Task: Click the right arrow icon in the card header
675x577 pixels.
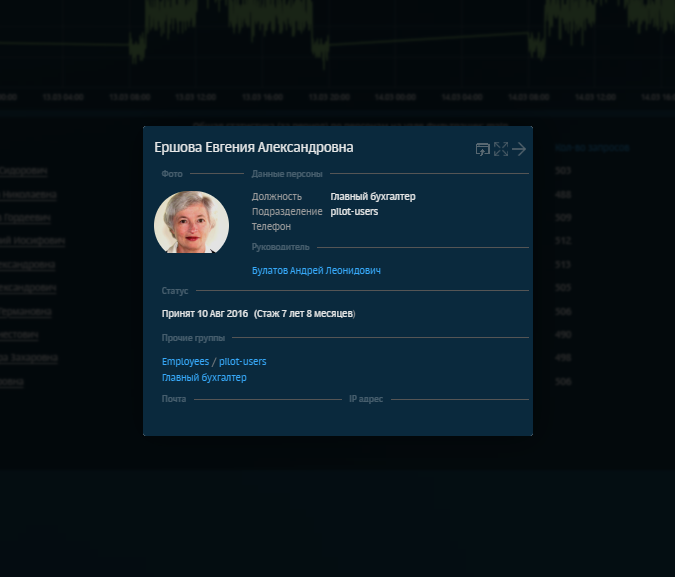Action: click(519, 149)
